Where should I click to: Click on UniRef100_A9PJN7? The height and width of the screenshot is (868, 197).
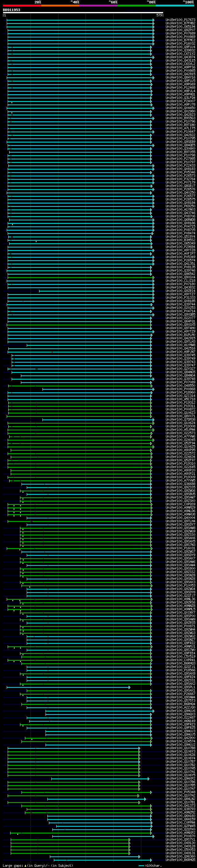point(180,352)
